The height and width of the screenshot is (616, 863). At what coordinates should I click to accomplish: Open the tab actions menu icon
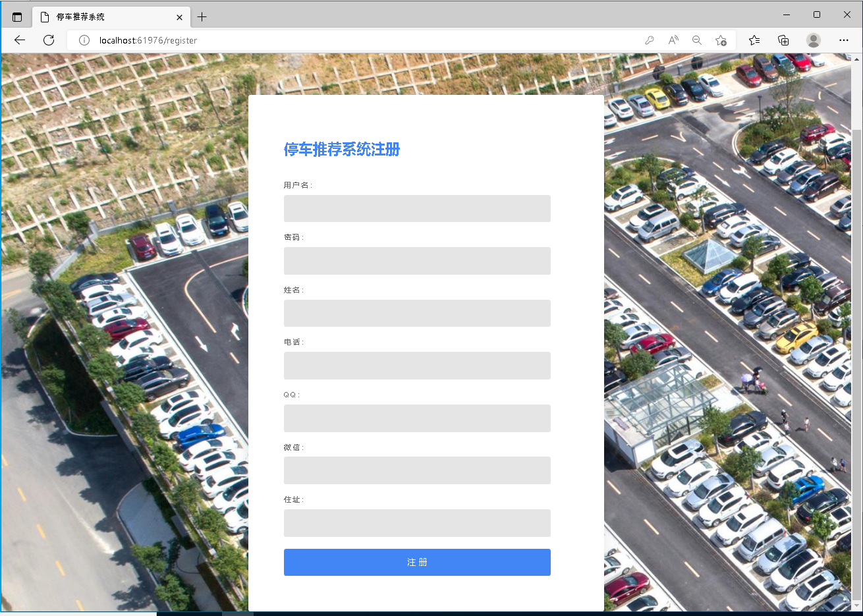(17, 16)
